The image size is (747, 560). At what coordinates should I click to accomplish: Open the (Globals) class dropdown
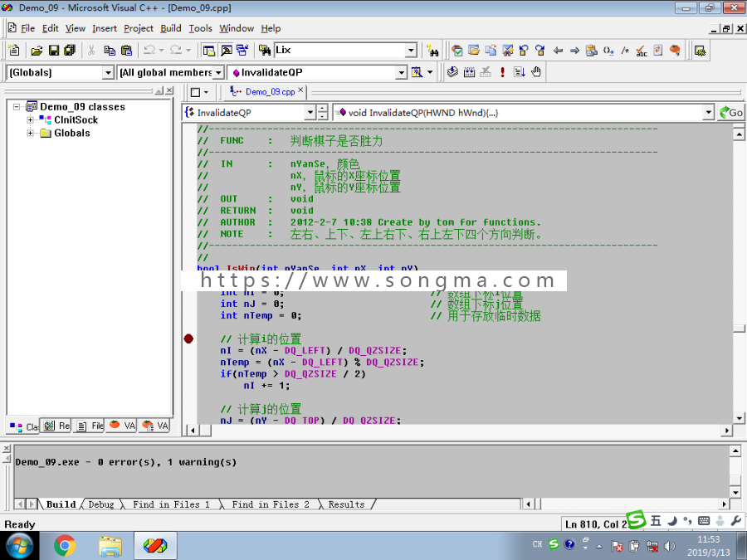[x=108, y=72]
